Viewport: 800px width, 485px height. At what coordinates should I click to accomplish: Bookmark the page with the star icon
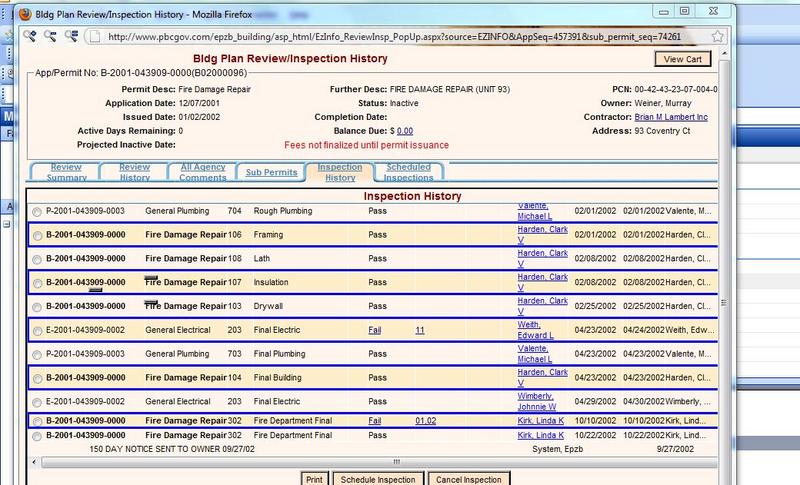click(717, 36)
